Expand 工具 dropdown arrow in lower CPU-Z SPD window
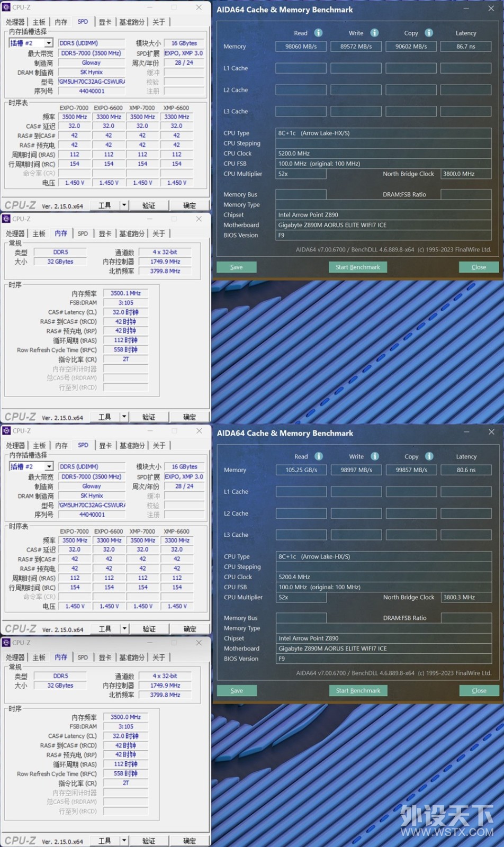Screen dimensions: 504x847 tap(125, 629)
